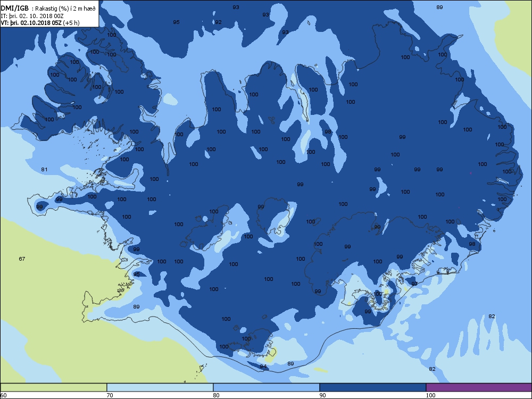This screenshot has height=399, width=532.
Task: Click the humidity value 97 on the map
Action: point(414,284)
